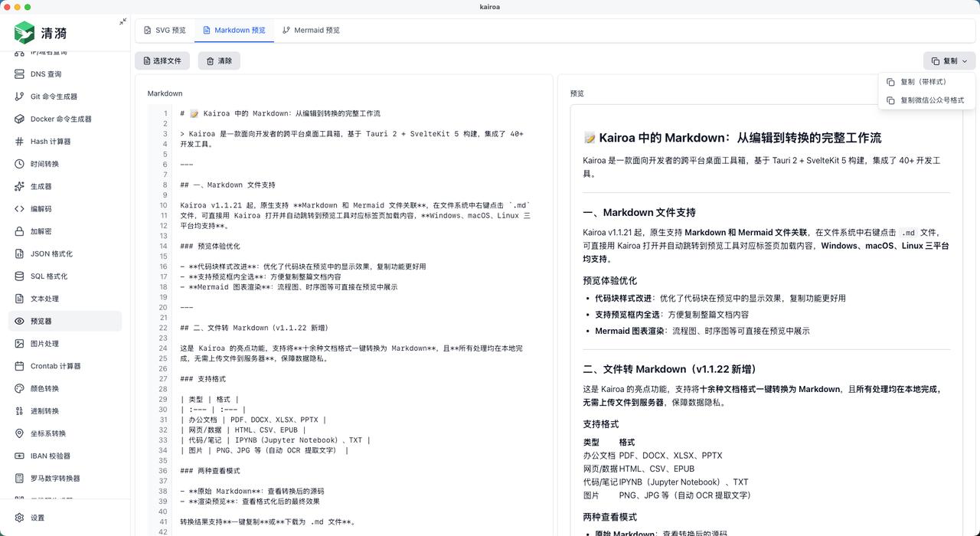This screenshot has width=980, height=536.
Task: Open the 编解码 tool
Action: (65, 209)
